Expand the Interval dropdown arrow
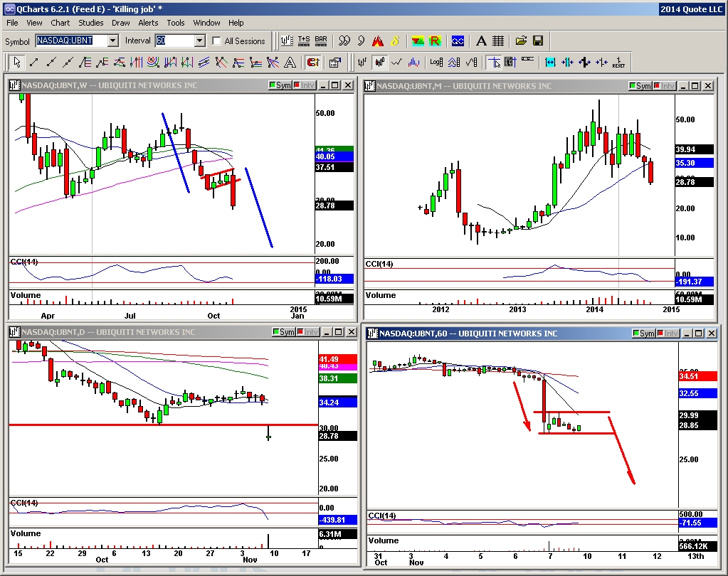 [200, 41]
